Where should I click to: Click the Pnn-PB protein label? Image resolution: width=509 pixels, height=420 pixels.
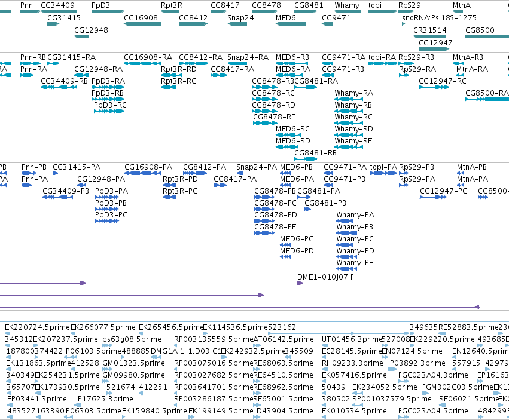34,167
